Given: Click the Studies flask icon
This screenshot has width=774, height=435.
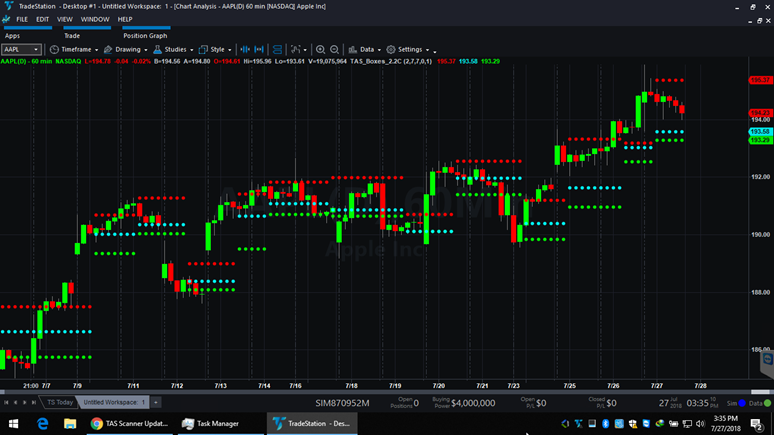Looking at the screenshot, I should pos(157,49).
